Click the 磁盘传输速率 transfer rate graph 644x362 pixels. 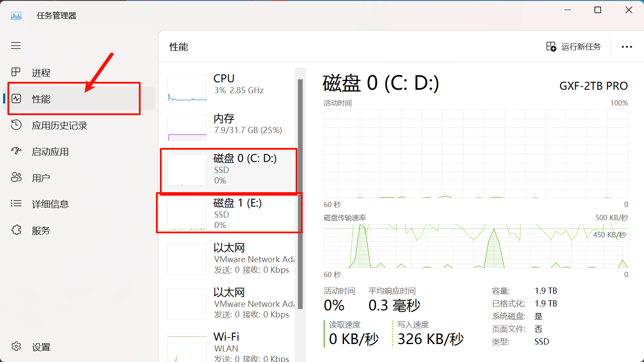[476, 246]
